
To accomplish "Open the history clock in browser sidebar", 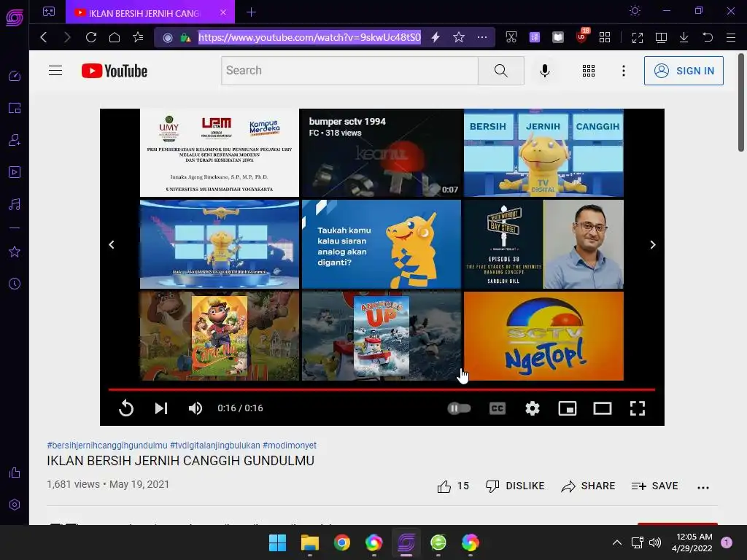I will 15,284.
